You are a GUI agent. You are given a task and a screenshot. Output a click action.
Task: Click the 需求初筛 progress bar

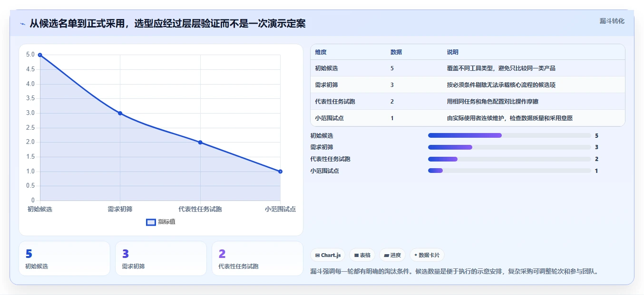pyautogui.click(x=509, y=147)
